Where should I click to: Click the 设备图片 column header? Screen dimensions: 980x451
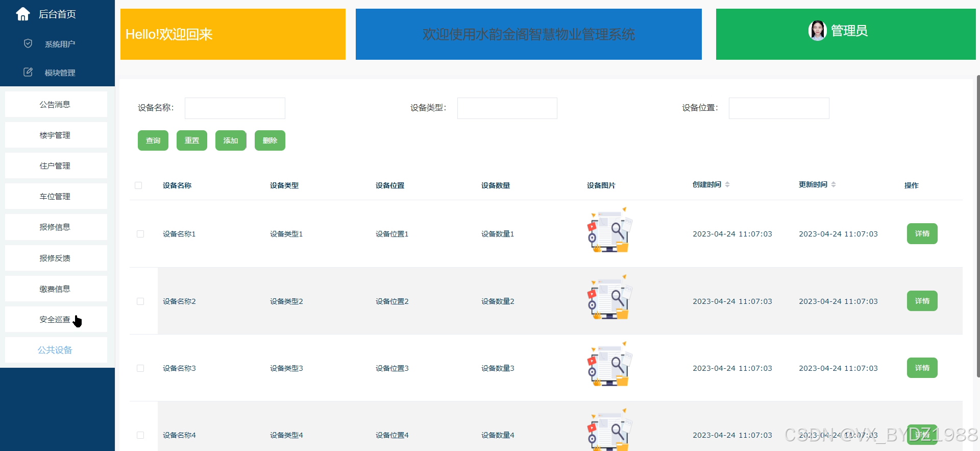click(x=601, y=185)
